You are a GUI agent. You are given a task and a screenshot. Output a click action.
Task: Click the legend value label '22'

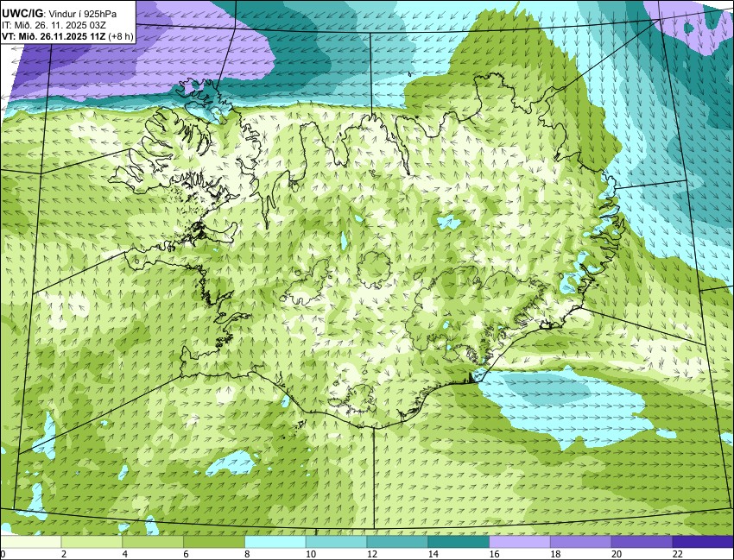pos(678,554)
